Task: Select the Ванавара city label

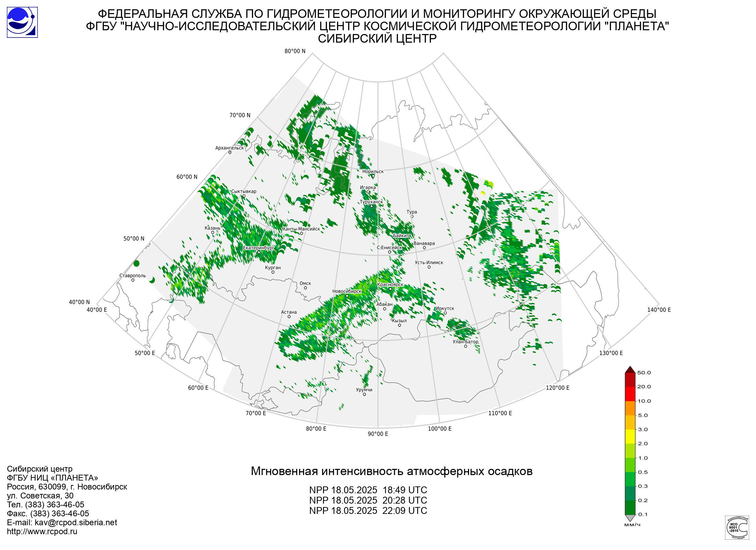Action: point(424,243)
